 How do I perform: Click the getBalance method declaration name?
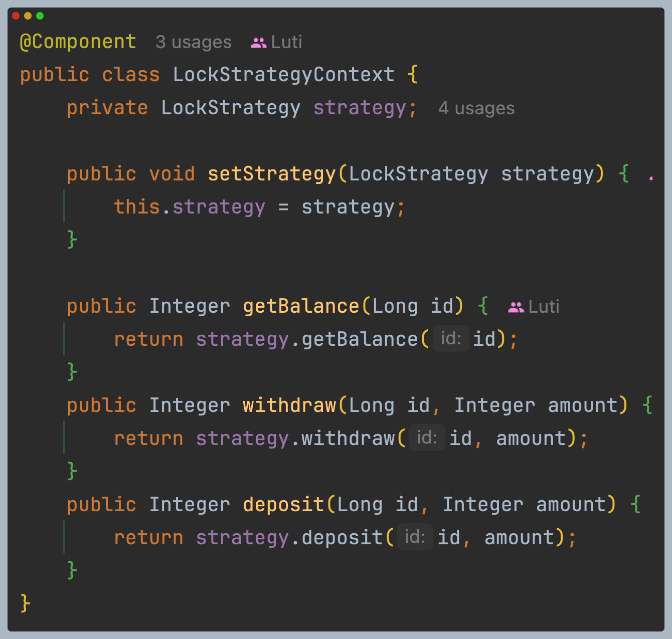(301, 306)
